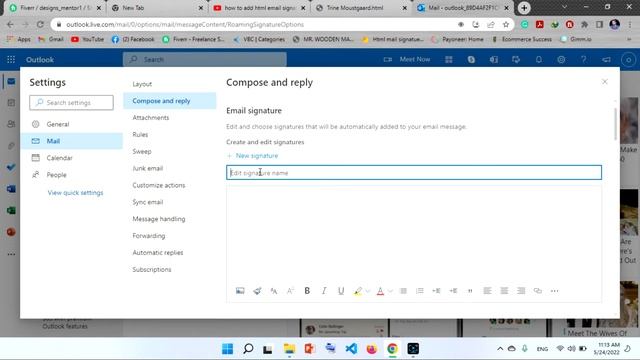Close the Settings dialog

[x=604, y=82]
